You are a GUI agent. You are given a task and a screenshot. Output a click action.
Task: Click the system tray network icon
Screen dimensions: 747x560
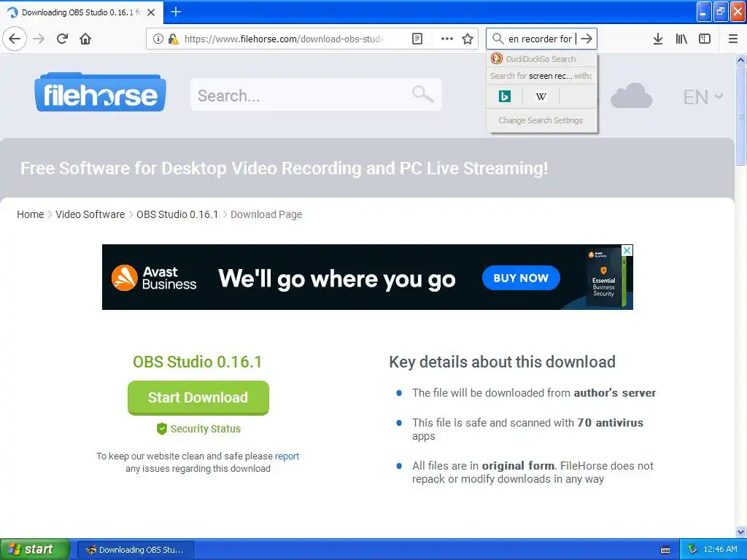click(692, 550)
